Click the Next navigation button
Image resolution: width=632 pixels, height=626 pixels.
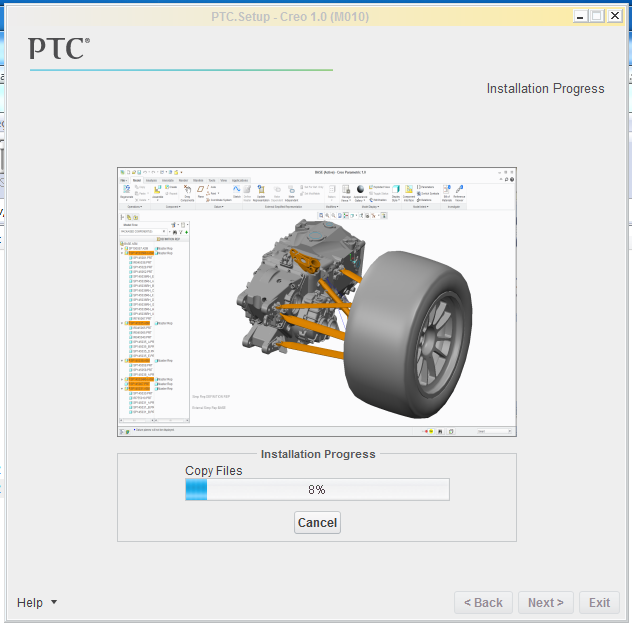point(546,602)
